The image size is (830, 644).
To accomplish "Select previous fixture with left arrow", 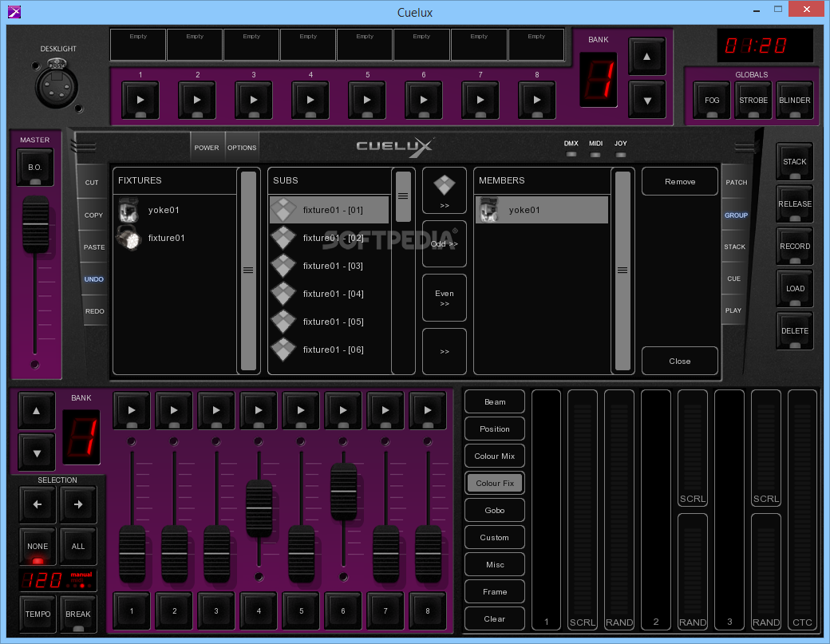I will [x=38, y=504].
